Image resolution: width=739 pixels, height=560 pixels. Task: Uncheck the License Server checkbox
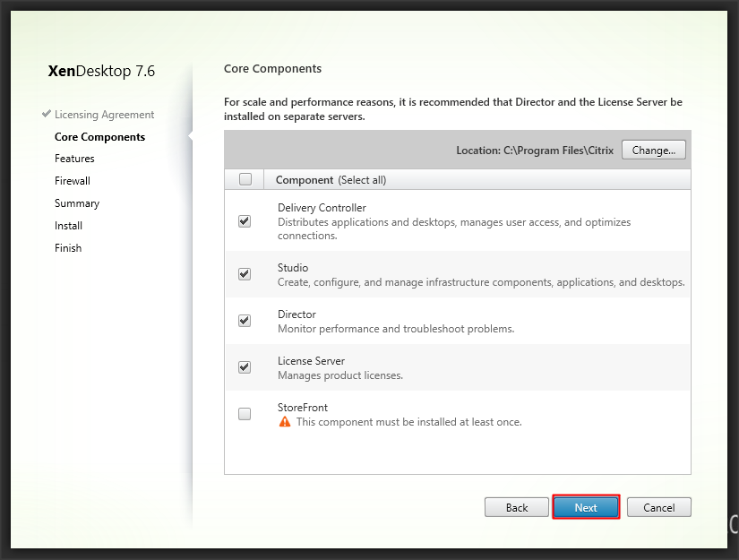point(245,367)
